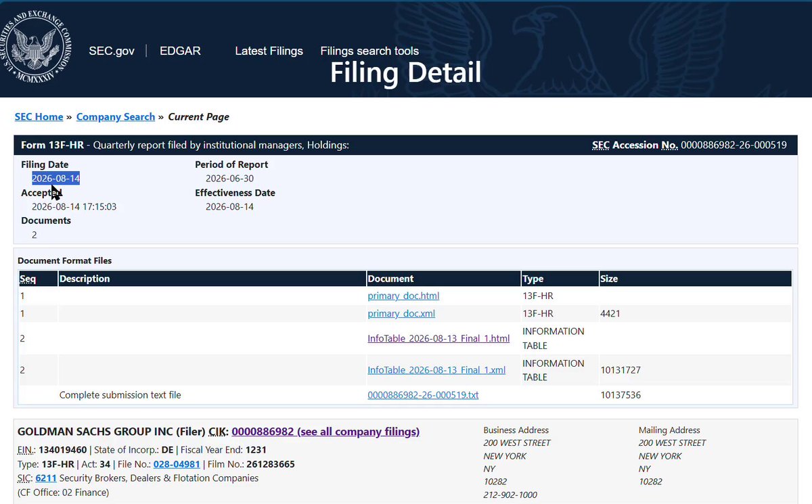Click file size value 4421
This screenshot has width=812, height=504.
click(610, 314)
